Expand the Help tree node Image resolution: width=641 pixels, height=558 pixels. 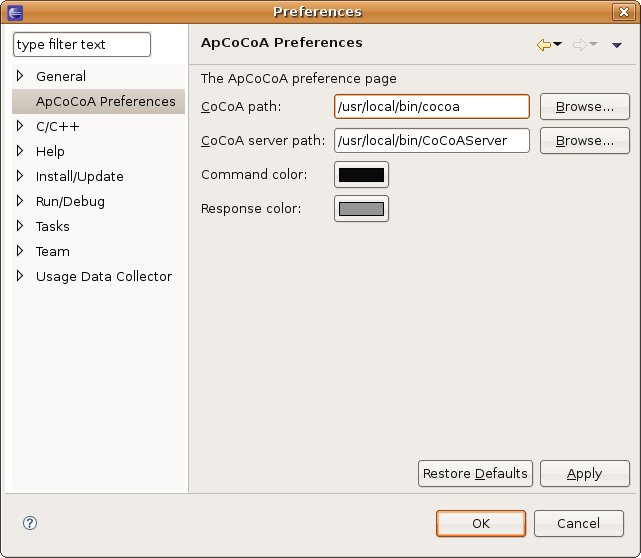[x=20, y=151]
